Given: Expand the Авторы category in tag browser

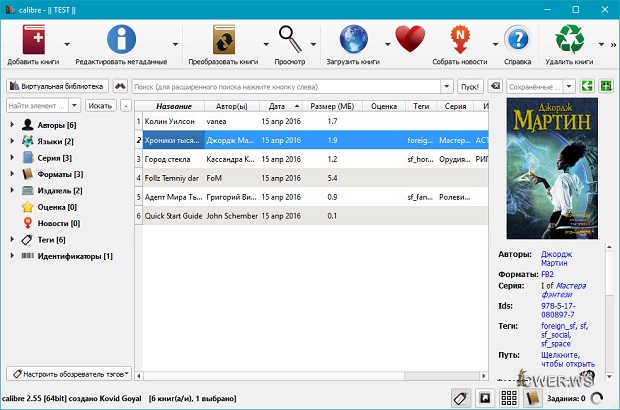Looking at the screenshot, I should (x=12, y=125).
